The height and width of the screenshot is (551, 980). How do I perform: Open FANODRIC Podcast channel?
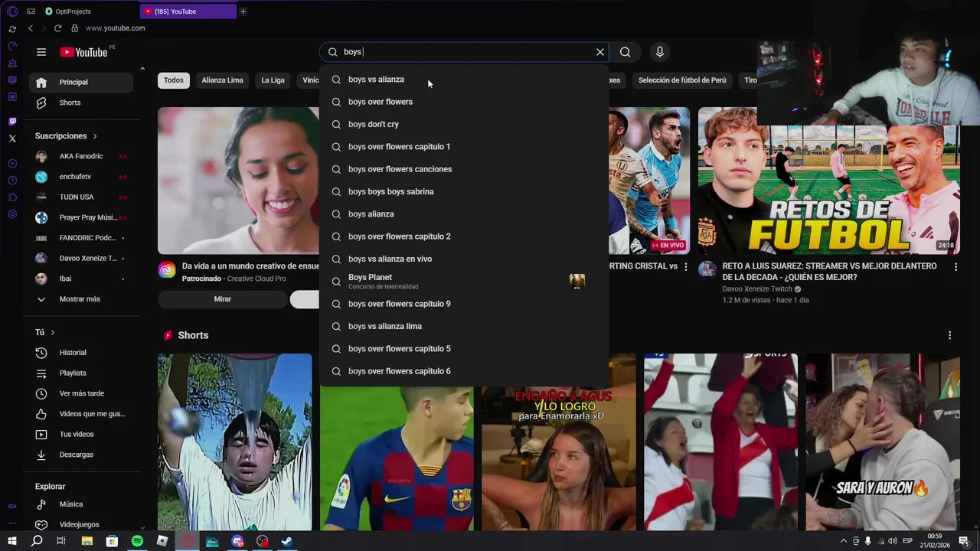click(x=81, y=238)
